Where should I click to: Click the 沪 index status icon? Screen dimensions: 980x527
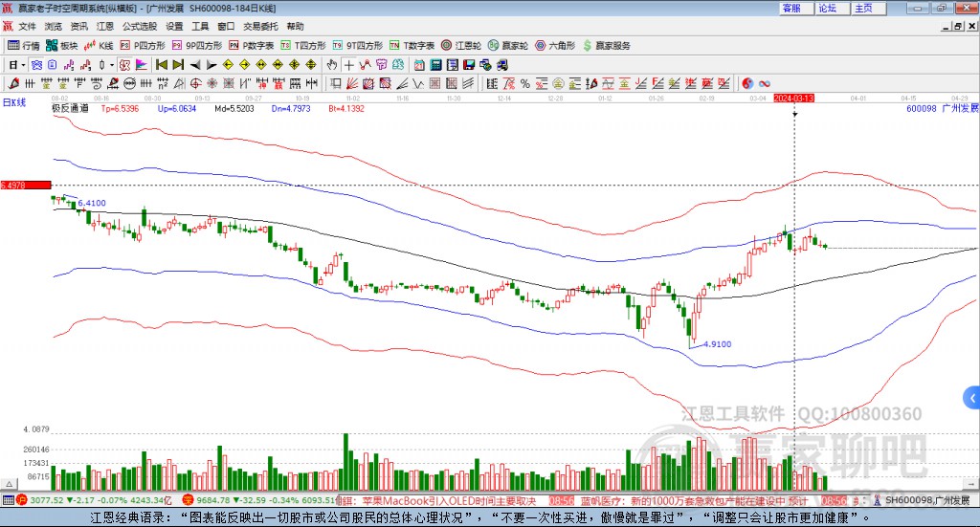(x=22, y=500)
